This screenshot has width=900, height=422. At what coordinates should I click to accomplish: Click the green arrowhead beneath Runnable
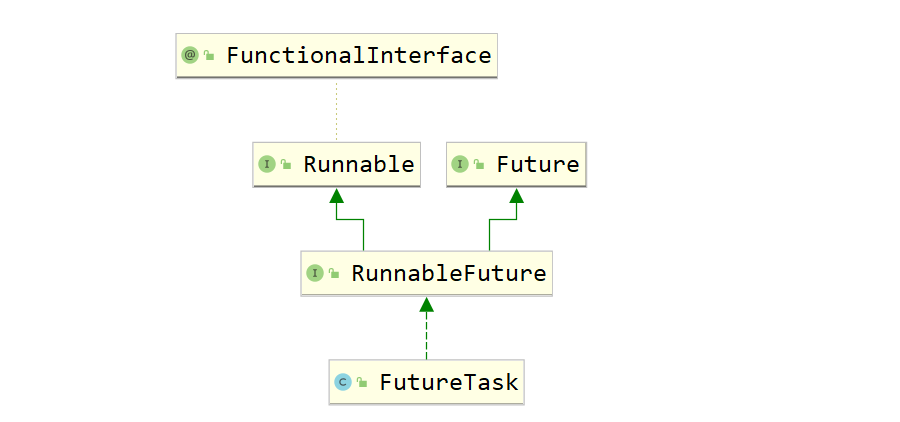(336, 197)
